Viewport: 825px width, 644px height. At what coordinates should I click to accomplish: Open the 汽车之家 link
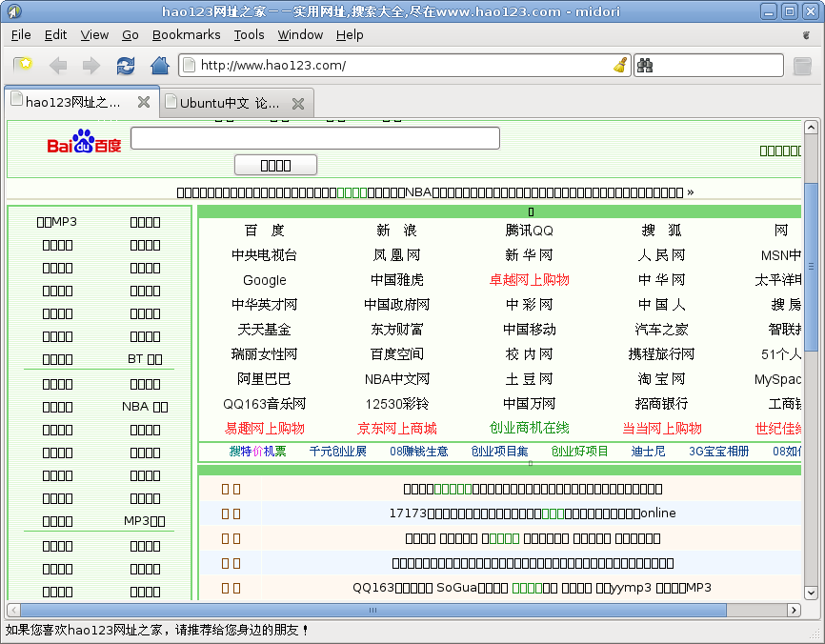pos(661,330)
